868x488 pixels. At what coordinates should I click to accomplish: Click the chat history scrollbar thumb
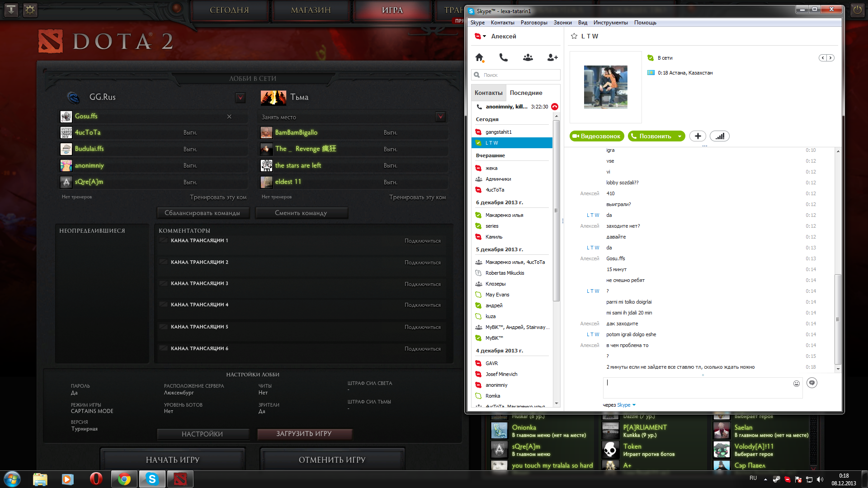[x=838, y=319]
